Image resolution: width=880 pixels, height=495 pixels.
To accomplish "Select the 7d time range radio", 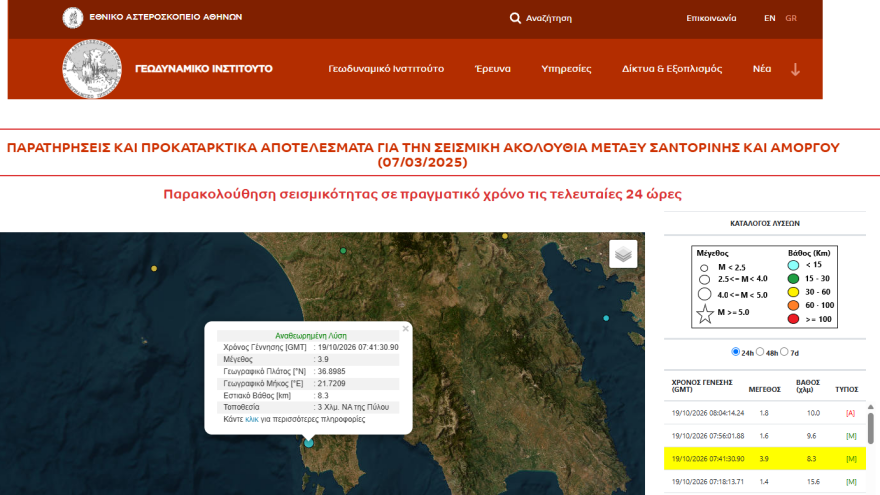I will click(784, 351).
